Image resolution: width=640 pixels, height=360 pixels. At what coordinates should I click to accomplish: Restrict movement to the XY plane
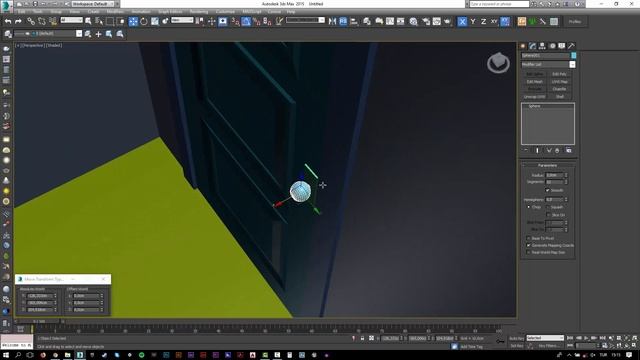click(x=494, y=21)
